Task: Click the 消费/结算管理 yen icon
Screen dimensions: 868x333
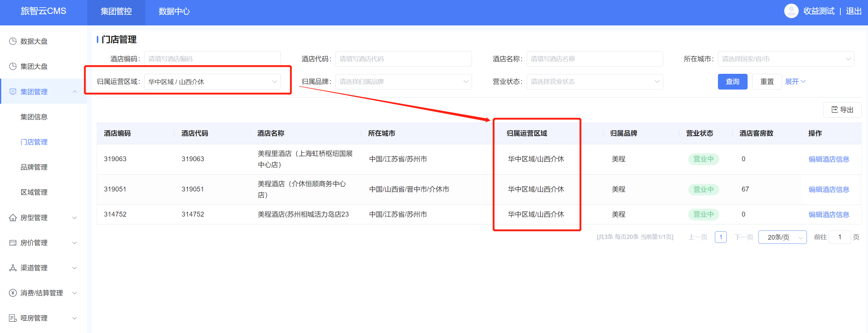Action: click(x=13, y=292)
